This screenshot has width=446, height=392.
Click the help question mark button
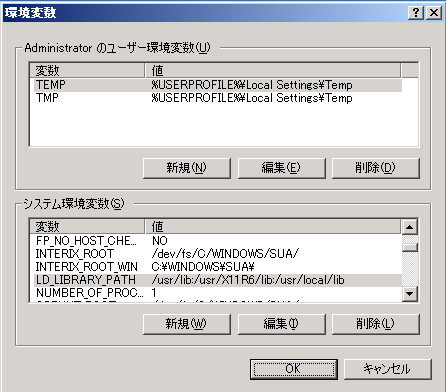pyautogui.click(x=416, y=13)
